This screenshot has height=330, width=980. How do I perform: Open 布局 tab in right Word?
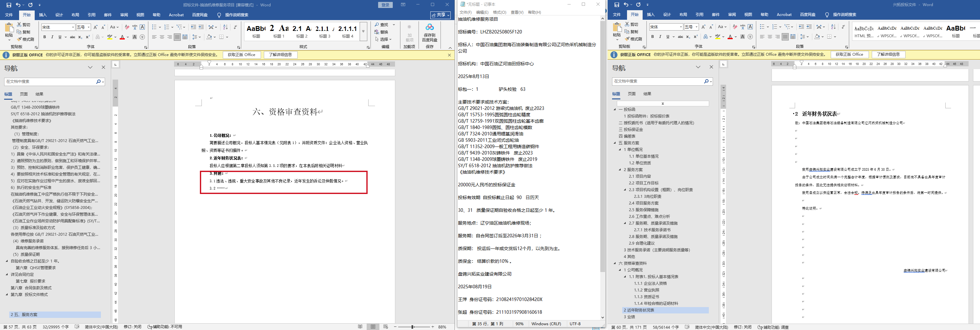[683, 14]
